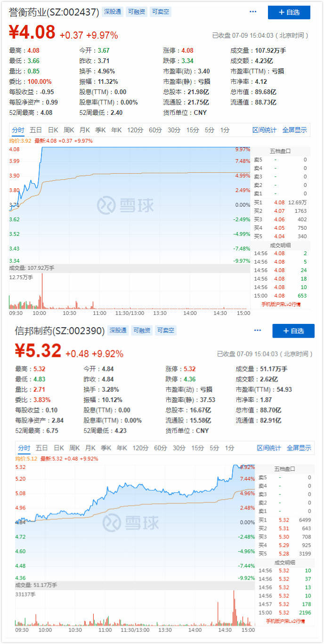This screenshot has height=644, width=324.
Task: Switch to 年K tab in 誉衡药业 chart
Action: (116, 130)
